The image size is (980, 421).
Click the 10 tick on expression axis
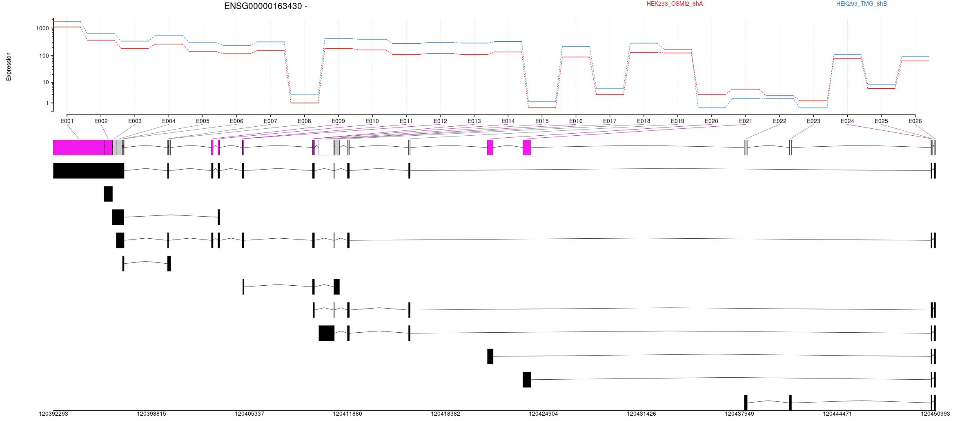[46, 83]
